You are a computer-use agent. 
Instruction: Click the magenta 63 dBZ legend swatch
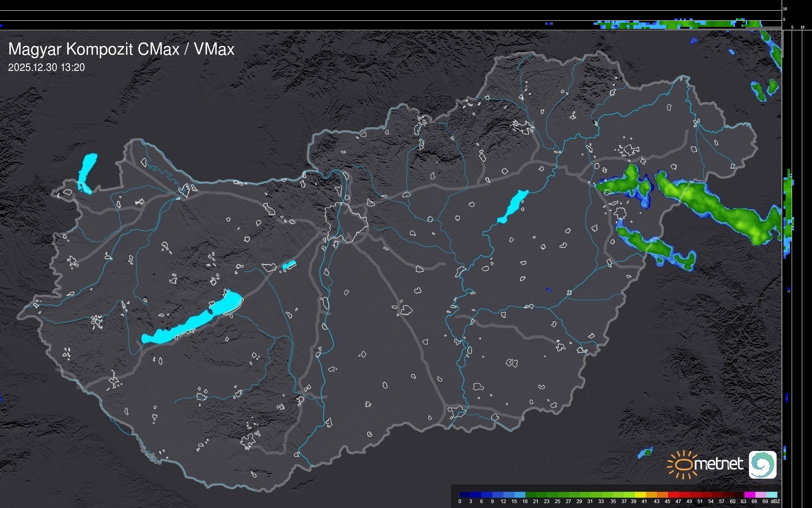[x=749, y=495]
